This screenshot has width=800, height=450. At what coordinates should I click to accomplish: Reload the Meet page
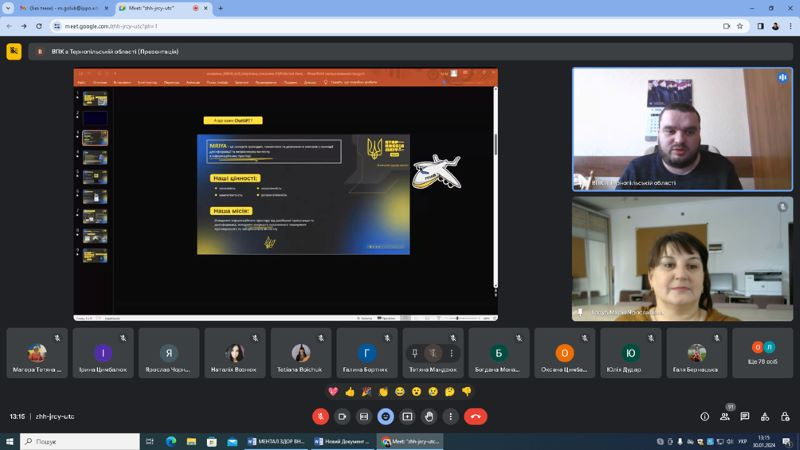39,26
